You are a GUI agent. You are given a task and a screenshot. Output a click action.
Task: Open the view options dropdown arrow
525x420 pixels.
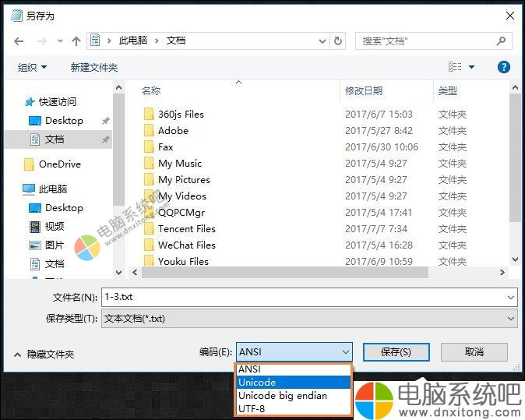471,67
